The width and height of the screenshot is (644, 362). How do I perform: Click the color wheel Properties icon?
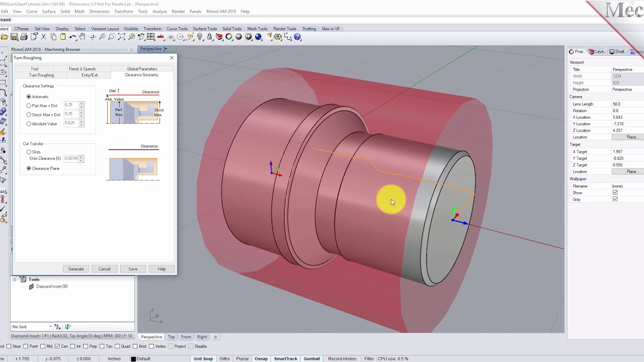coord(229,37)
